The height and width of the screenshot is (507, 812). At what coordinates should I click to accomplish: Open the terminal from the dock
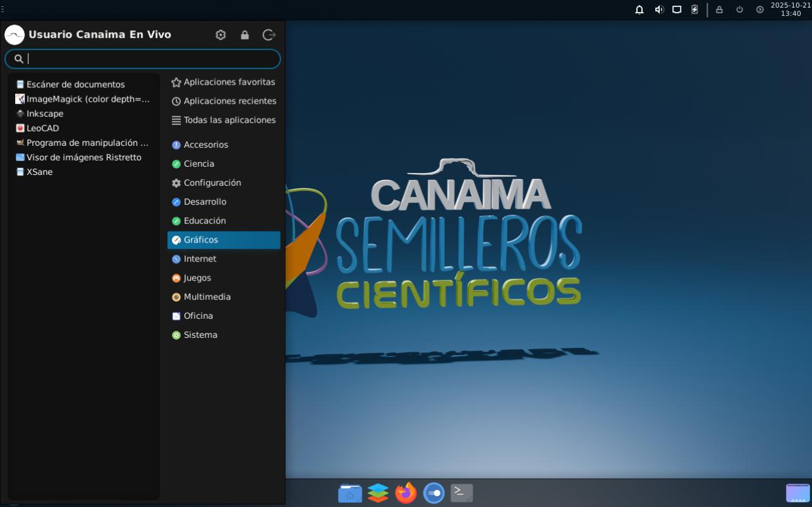coord(461,492)
